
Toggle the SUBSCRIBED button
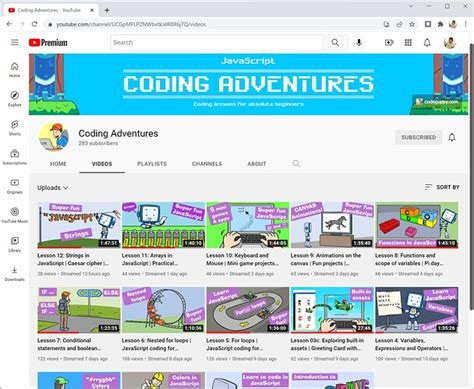tap(418, 137)
